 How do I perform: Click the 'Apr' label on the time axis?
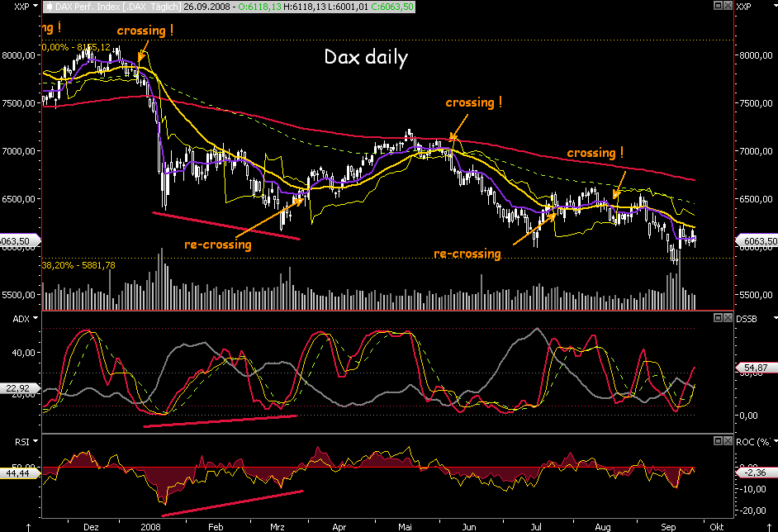click(339, 527)
